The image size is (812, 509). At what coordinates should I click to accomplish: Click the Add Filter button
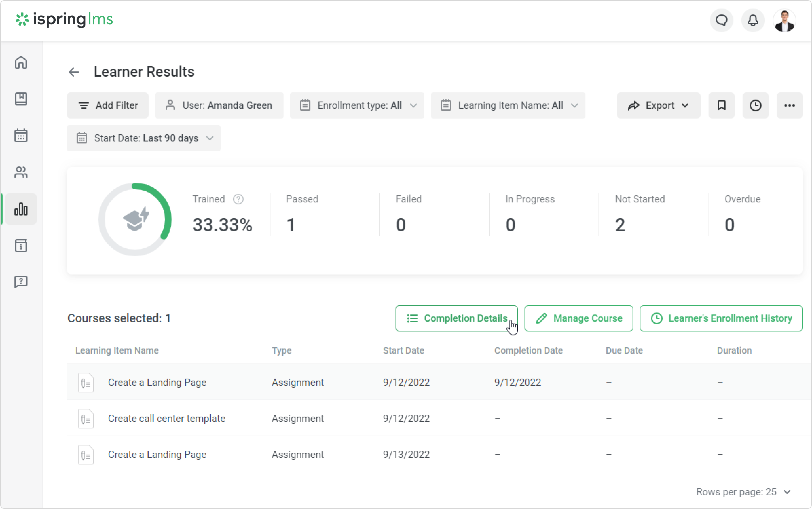[x=107, y=105]
